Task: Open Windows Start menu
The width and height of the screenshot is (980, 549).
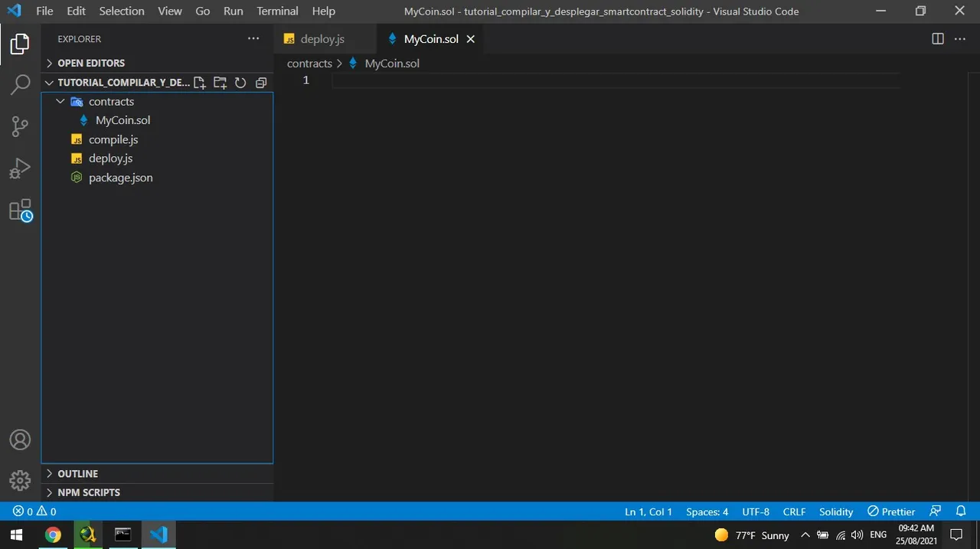Action: (x=17, y=534)
